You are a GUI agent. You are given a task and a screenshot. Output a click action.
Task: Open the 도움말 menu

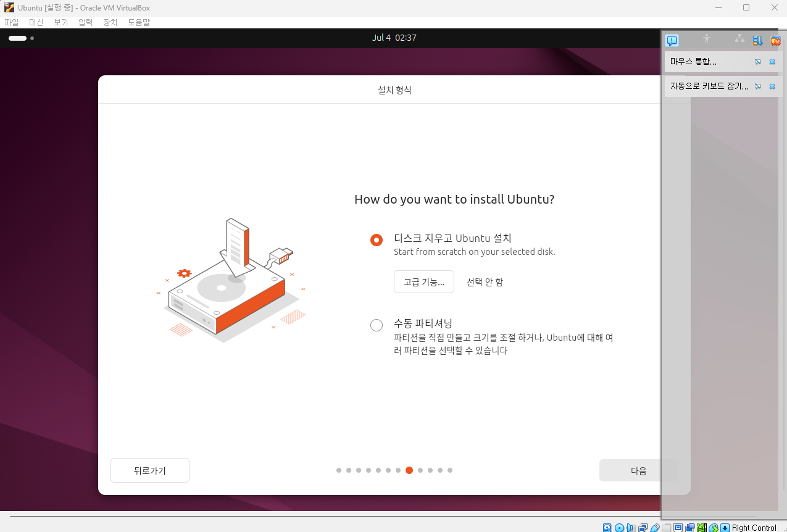coord(139,22)
